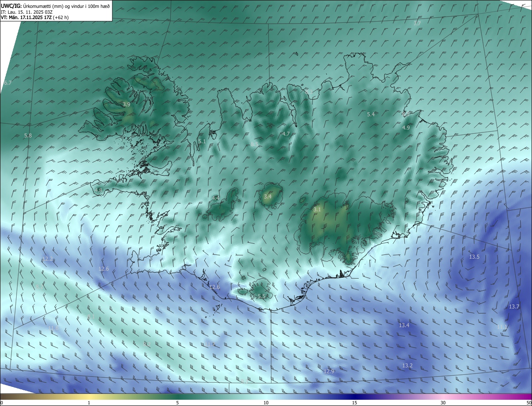The image size is (532, 406).
Task: Click the 0 tick on the color scale
Action: [2, 403]
